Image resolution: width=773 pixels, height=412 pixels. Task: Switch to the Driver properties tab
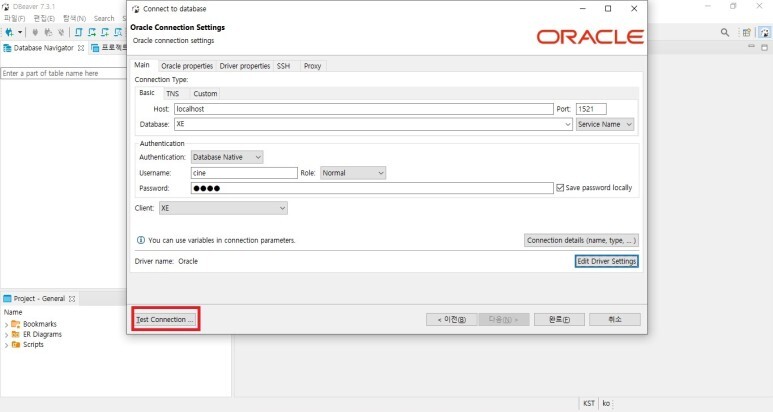coord(245,66)
